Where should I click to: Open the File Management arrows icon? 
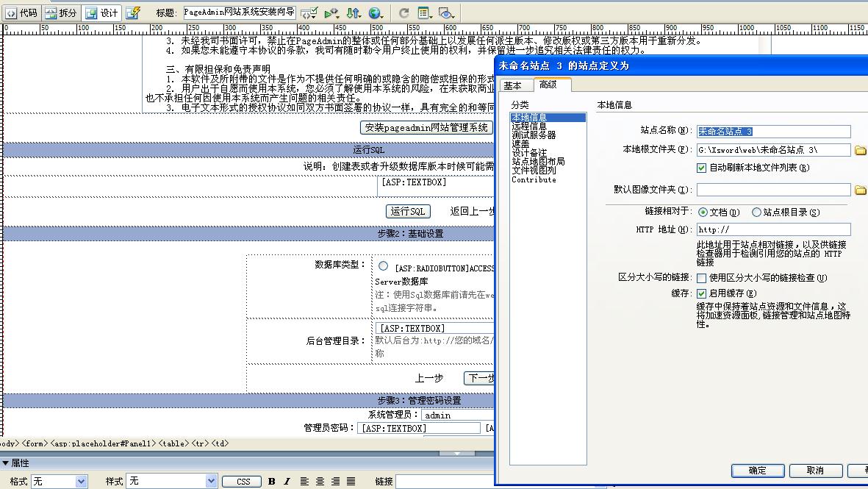(354, 13)
